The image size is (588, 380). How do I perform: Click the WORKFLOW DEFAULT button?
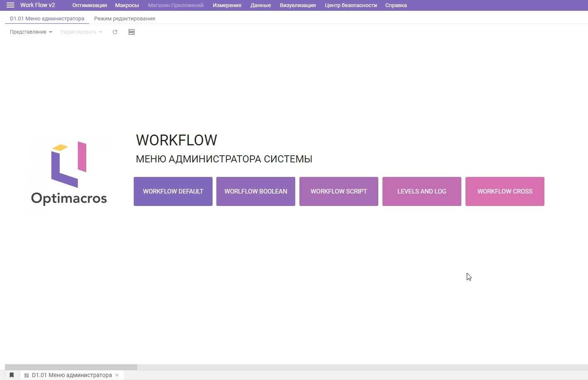pos(173,191)
